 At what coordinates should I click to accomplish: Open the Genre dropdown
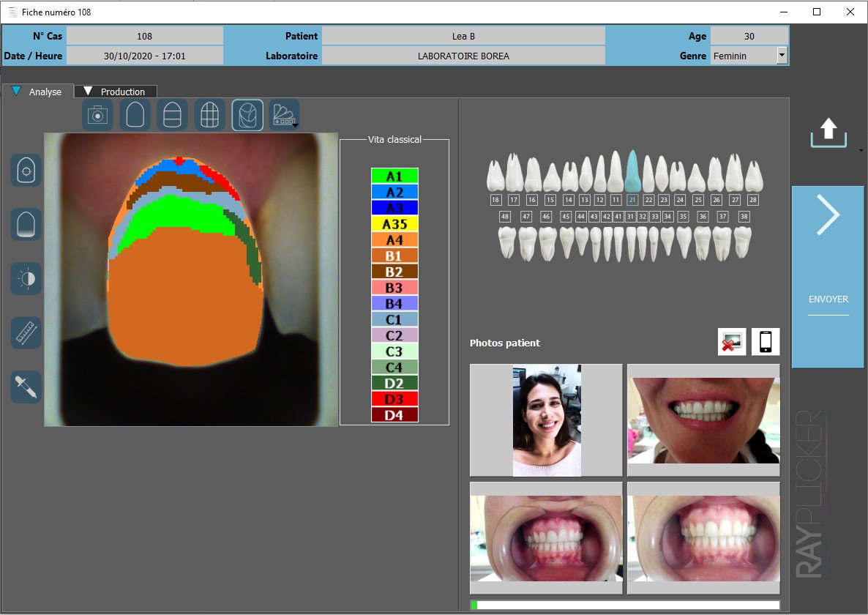pyautogui.click(x=782, y=55)
